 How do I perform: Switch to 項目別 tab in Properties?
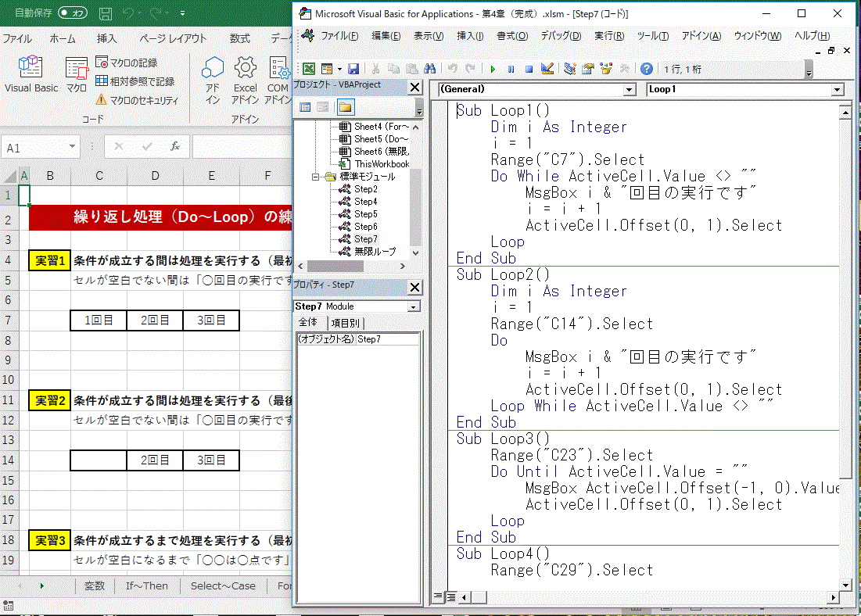[x=346, y=323]
